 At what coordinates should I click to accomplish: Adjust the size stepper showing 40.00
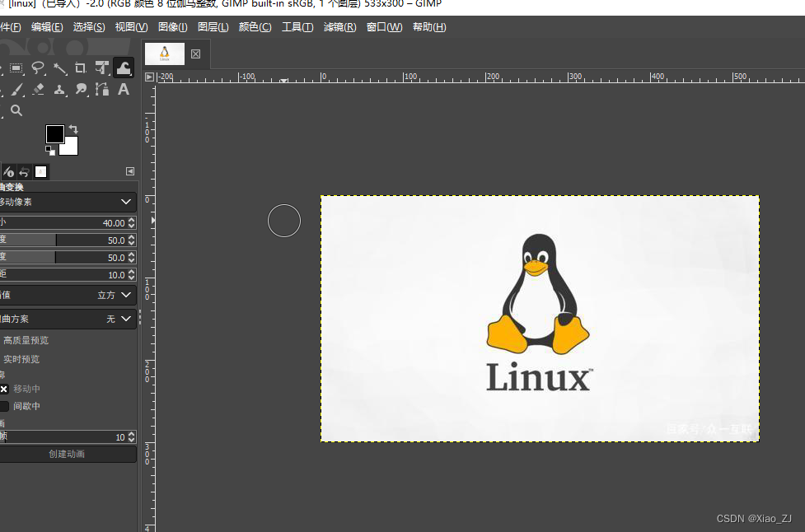click(x=132, y=222)
